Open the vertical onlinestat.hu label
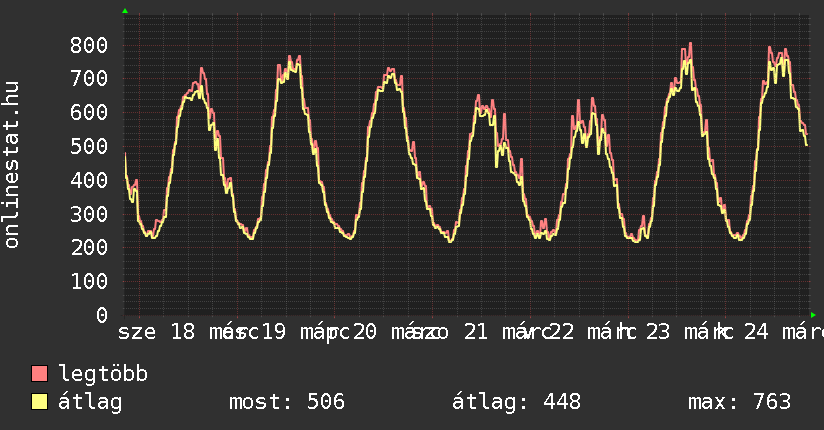 tap(13, 165)
